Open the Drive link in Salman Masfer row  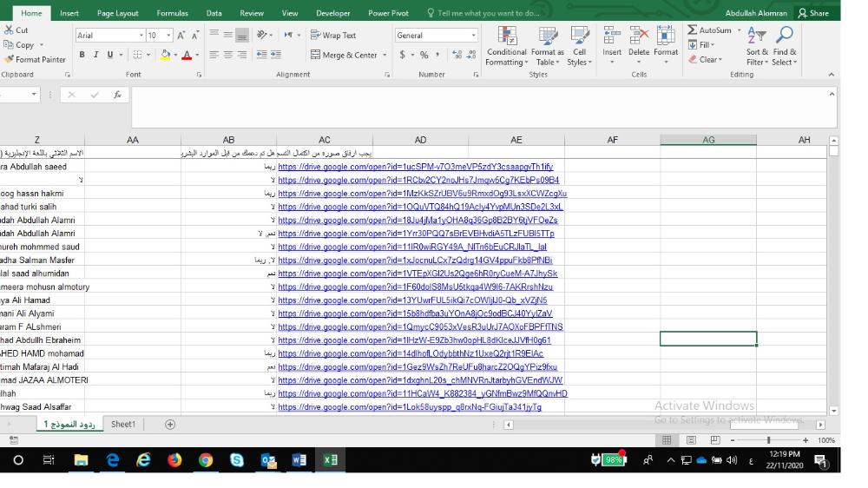[x=415, y=260]
